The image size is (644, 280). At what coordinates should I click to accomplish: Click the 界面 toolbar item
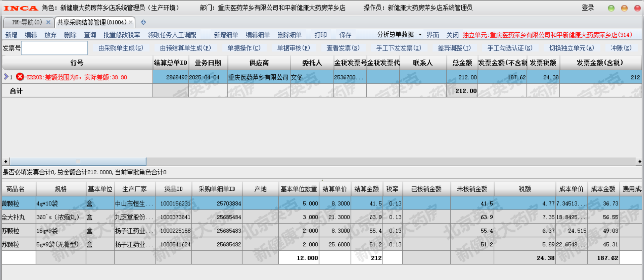click(433, 35)
